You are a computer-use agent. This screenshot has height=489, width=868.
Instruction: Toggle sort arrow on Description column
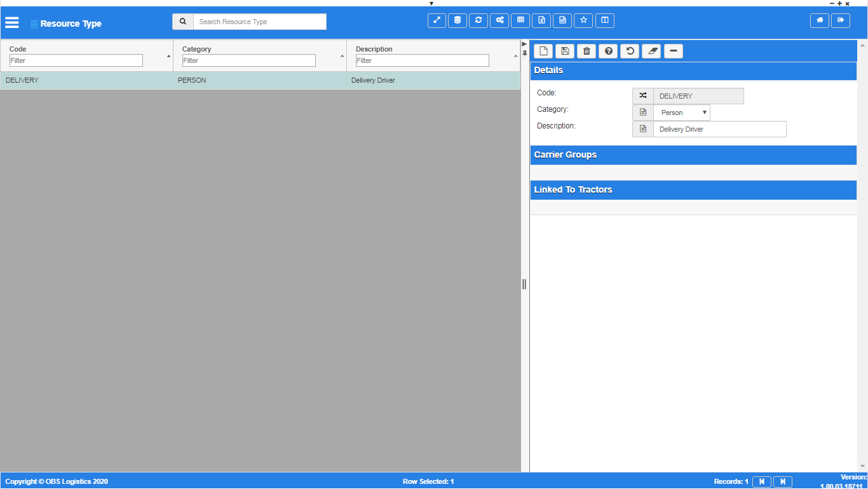(515, 57)
